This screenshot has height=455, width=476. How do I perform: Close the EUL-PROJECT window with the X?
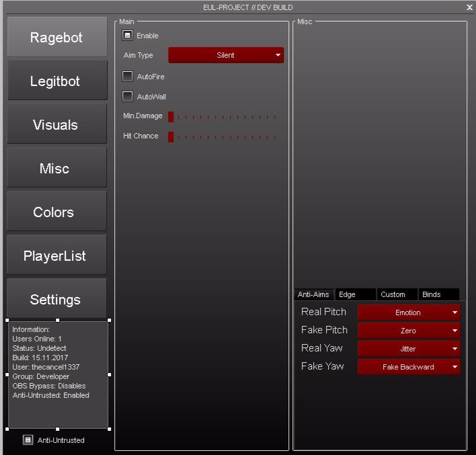[469, 7]
